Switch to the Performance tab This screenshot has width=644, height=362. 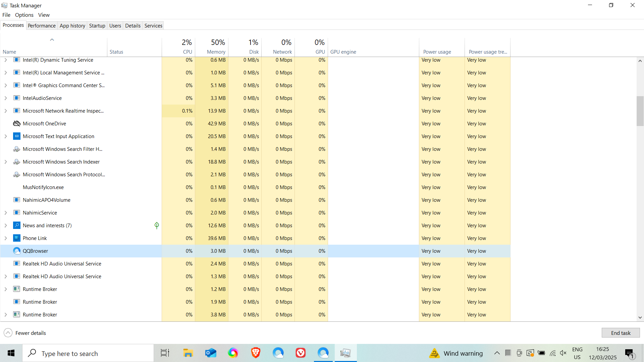pos(42,26)
